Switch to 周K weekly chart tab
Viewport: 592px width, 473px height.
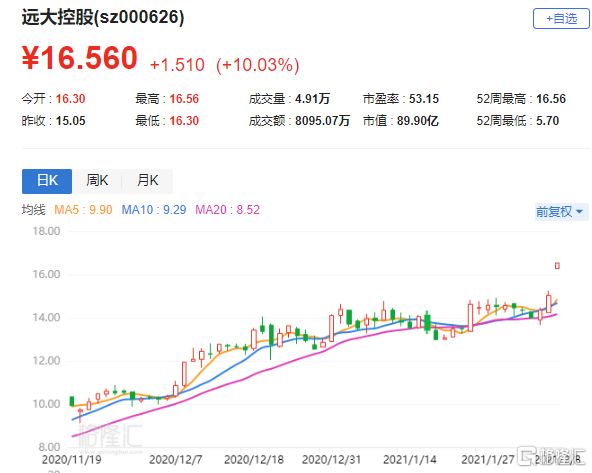pos(97,181)
